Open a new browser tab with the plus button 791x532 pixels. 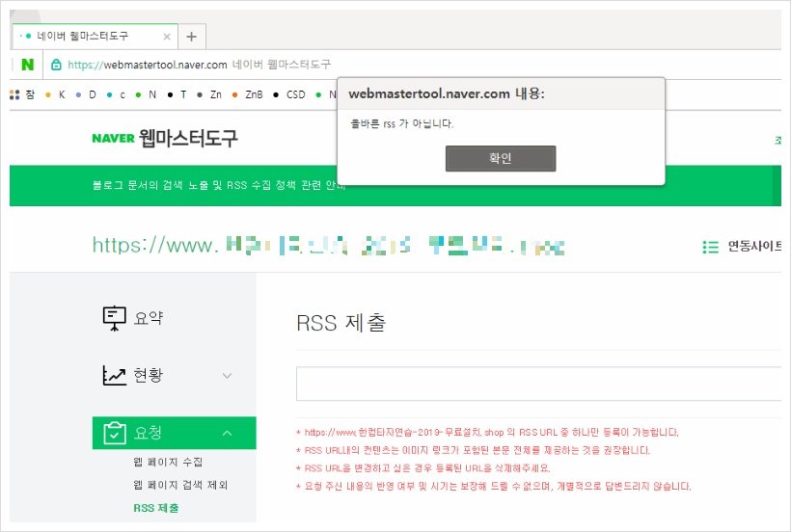pyautogui.click(x=192, y=37)
